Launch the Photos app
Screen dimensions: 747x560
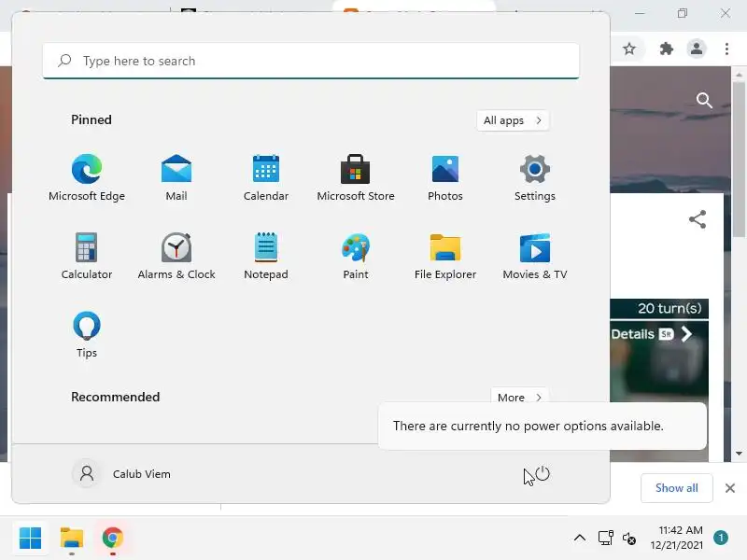coord(445,177)
